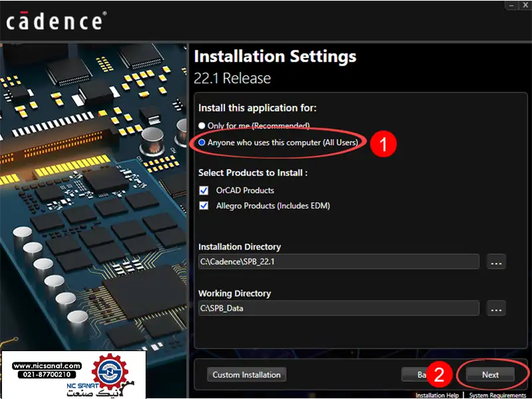Click the 021-87700210 phone number label
Image resolution: width=532 pixels, height=399 pixels.
click(x=47, y=375)
